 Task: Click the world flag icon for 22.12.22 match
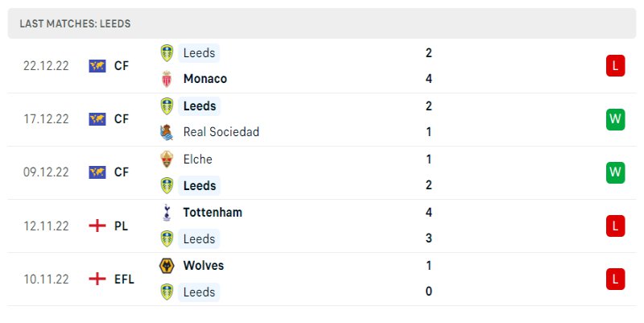click(x=97, y=66)
